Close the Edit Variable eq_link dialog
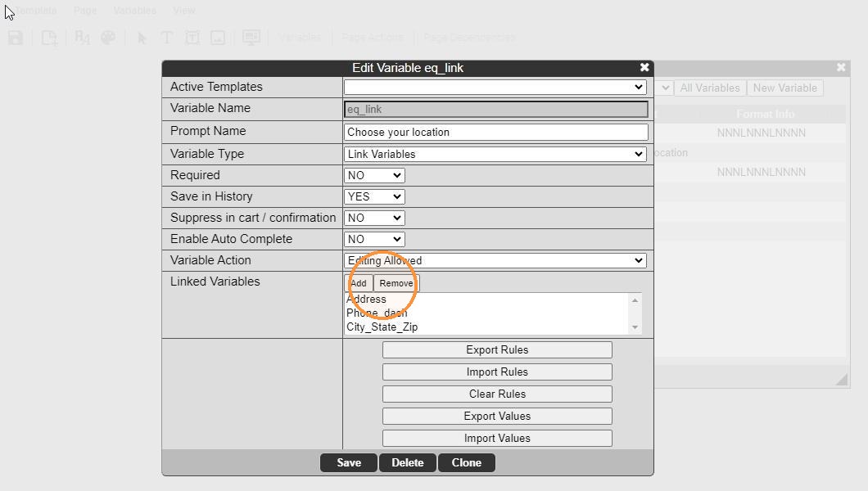 644,67
